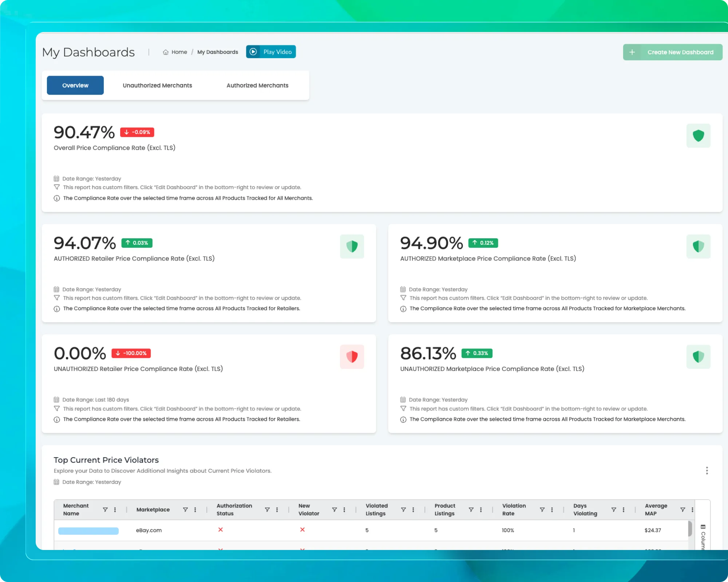Open the New Violator column three-dot menu
The image size is (728, 582).
click(344, 509)
